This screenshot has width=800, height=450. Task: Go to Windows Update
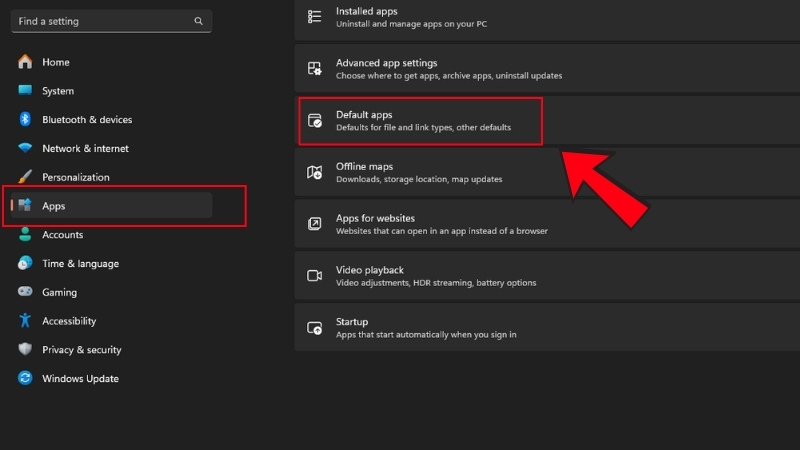click(111, 378)
